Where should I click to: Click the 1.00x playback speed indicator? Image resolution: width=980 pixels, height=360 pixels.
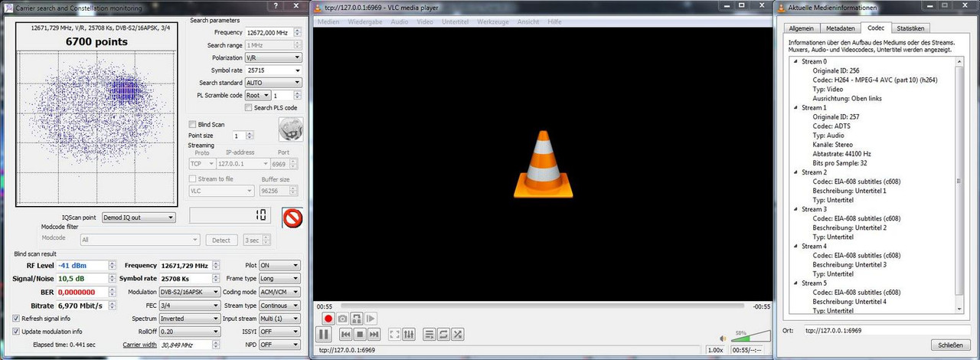tap(715, 350)
